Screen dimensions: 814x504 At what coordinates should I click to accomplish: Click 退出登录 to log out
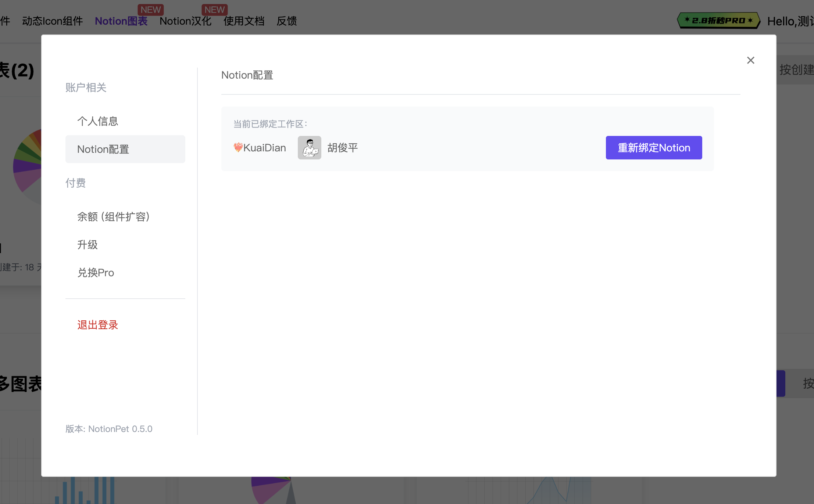click(x=97, y=325)
